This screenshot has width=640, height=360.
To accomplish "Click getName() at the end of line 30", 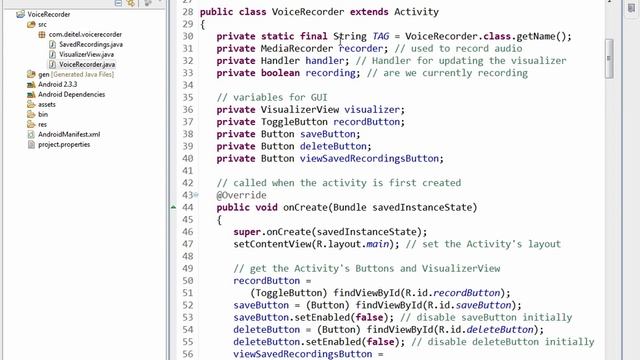I will (541, 36).
